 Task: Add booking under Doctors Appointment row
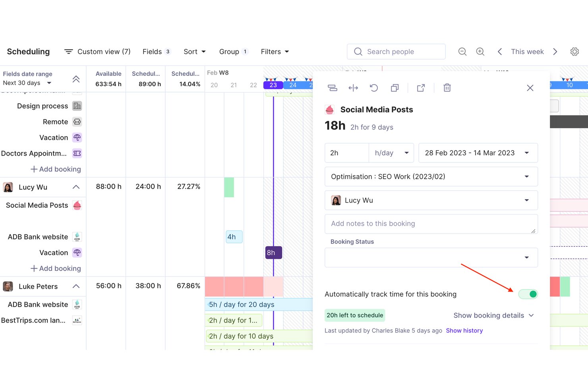tap(56, 169)
